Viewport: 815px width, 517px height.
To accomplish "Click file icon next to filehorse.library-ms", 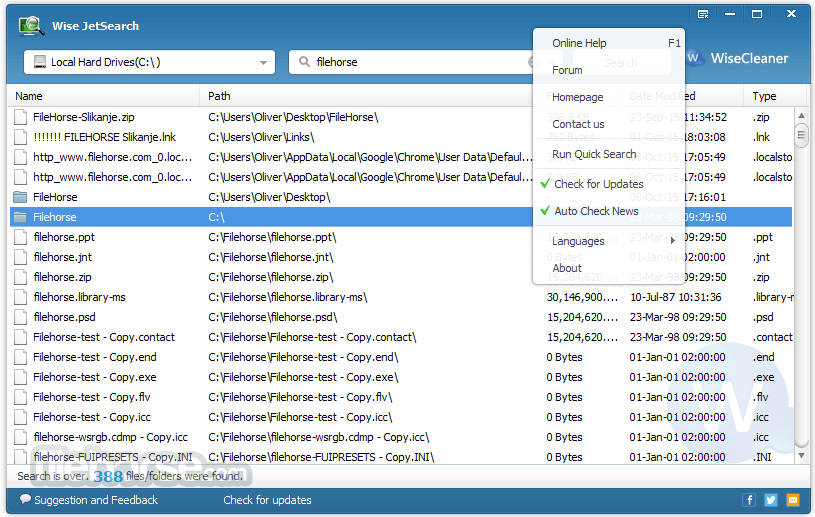I will pyautogui.click(x=20, y=297).
